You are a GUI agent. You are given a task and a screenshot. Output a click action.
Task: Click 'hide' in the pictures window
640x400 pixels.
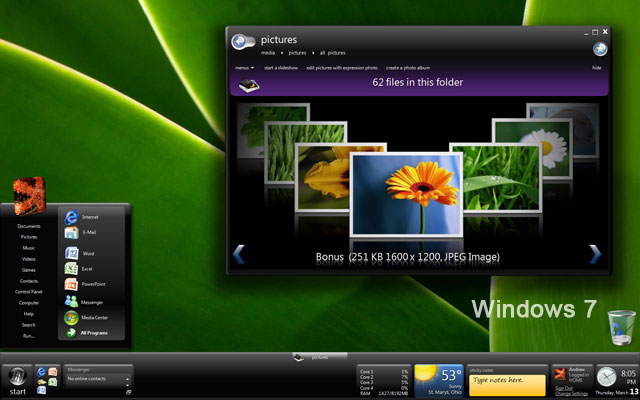pyautogui.click(x=596, y=68)
